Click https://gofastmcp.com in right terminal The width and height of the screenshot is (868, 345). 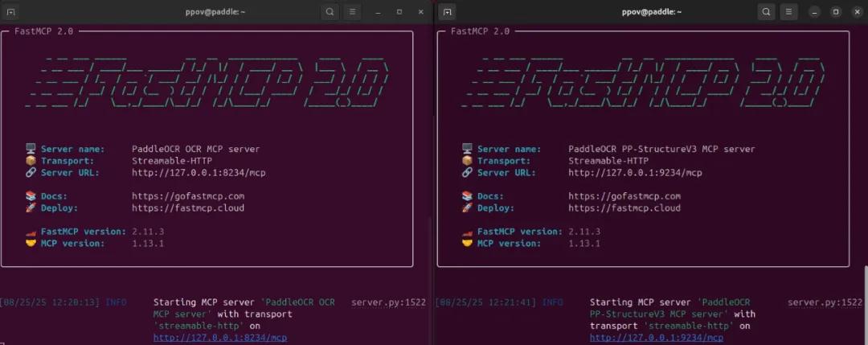(x=624, y=196)
